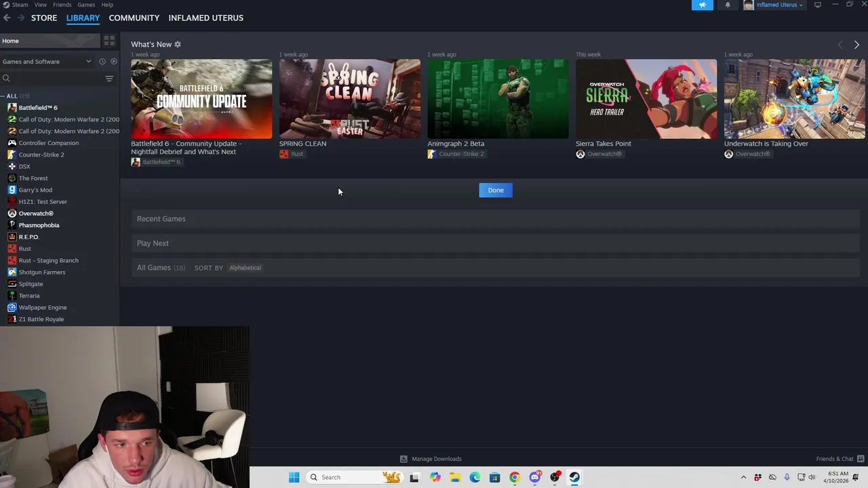The width and height of the screenshot is (868, 488).
Task: Show hidden system tray icons
Action: [743, 477]
